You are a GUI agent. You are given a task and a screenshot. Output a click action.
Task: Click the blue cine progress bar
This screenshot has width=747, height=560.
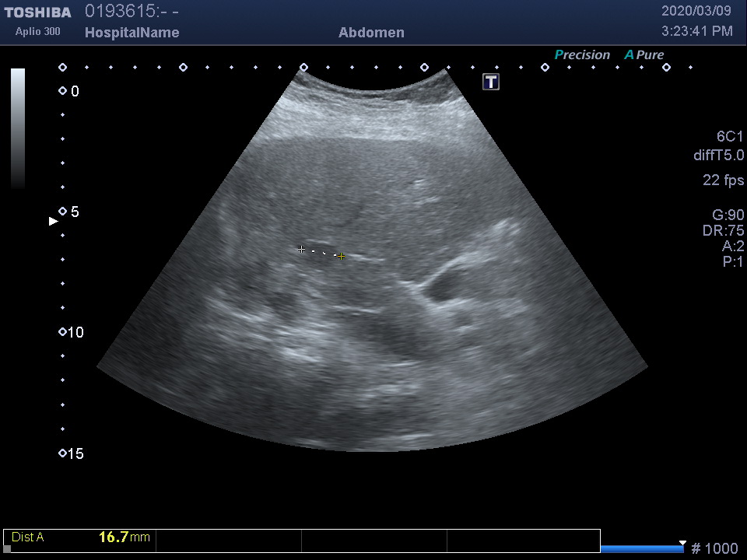click(x=641, y=548)
